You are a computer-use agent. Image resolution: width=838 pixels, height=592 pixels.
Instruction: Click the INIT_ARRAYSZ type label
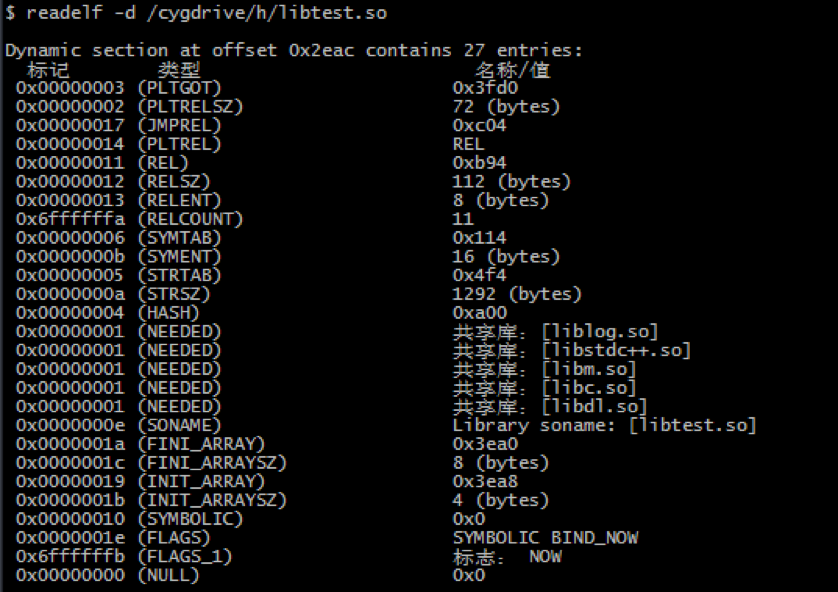[212, 500]
